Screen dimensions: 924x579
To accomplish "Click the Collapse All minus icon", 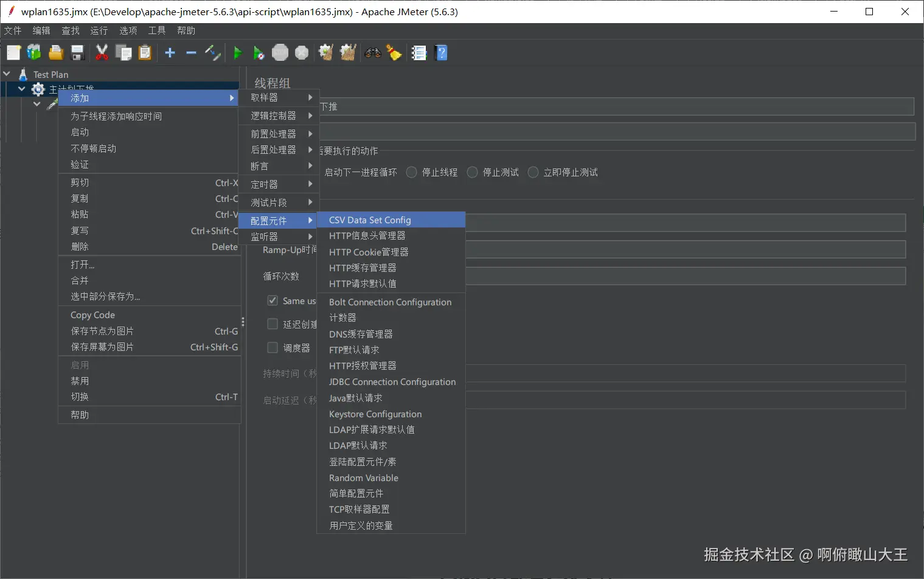I will [x=191, y=53].
